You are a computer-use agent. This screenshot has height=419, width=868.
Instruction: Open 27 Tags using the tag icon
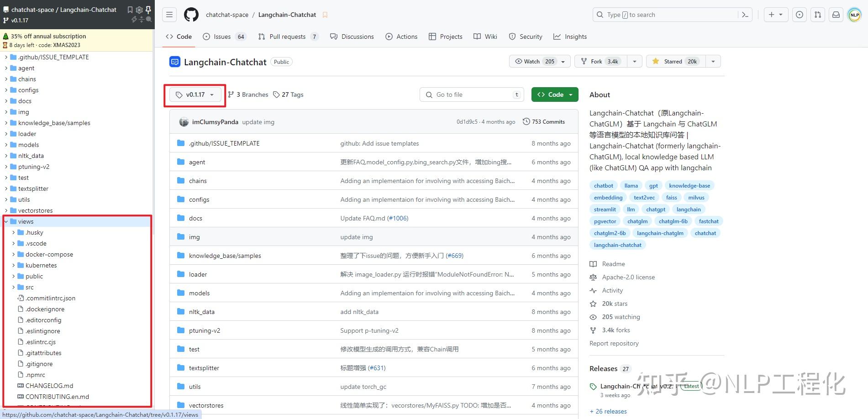tap(288, 94)
